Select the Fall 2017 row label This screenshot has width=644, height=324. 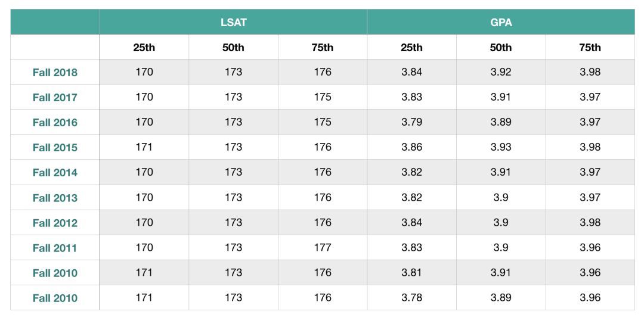click(55, 98)
